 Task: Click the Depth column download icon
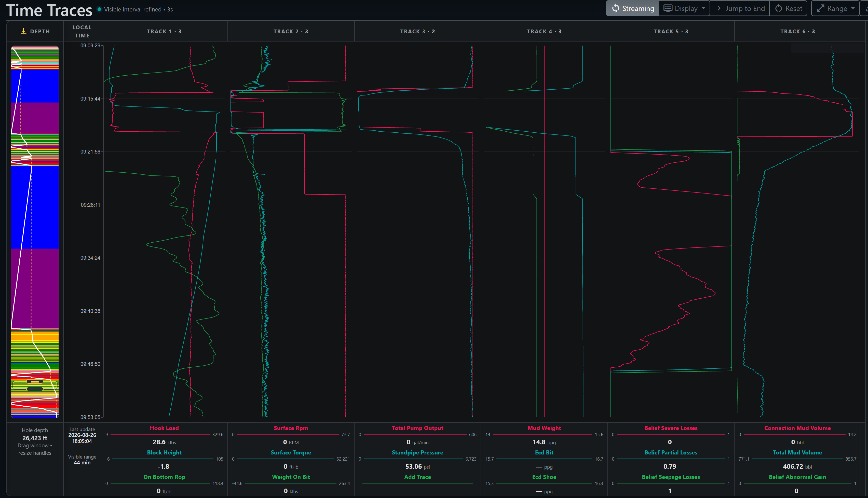(x=23, y=31)
